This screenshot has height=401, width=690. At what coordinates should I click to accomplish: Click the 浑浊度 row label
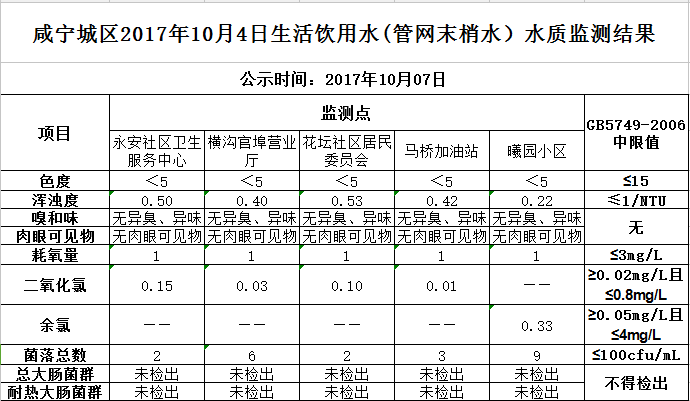click(54, 200)
